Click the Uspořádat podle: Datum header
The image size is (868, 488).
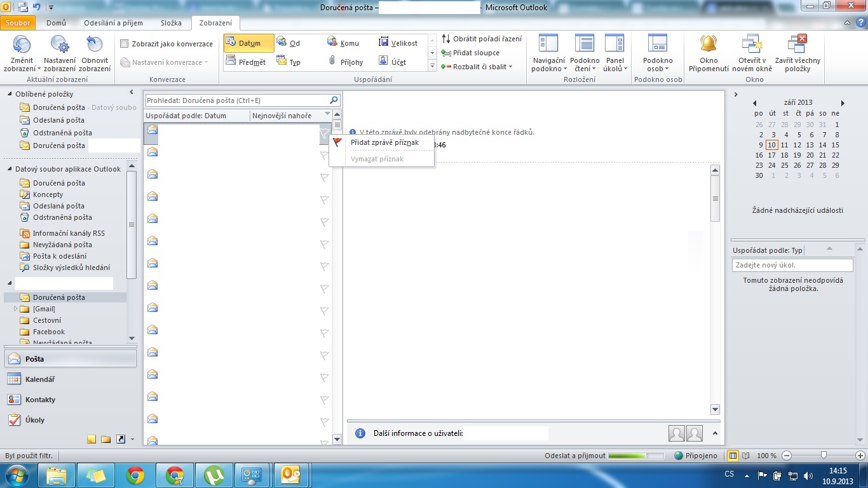tap(197, 116)
